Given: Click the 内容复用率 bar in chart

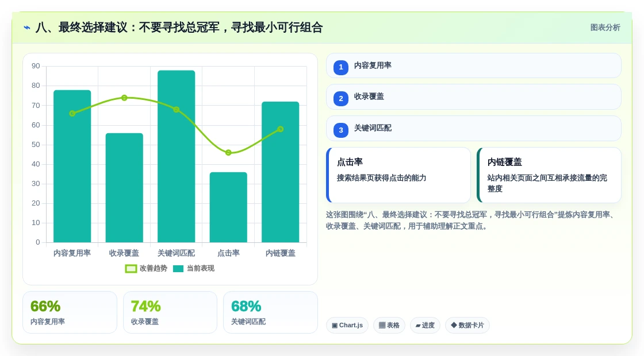Looking at the screenshot, I should pos(72,166).
